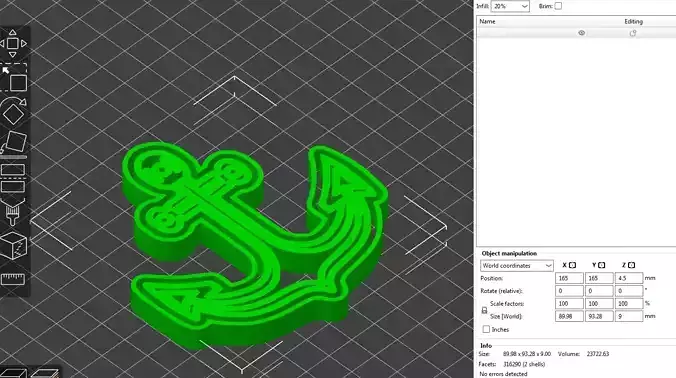Click the "Object manipulation" heading
The width and height of the screenshot is (676, 378).
(509, 253)
